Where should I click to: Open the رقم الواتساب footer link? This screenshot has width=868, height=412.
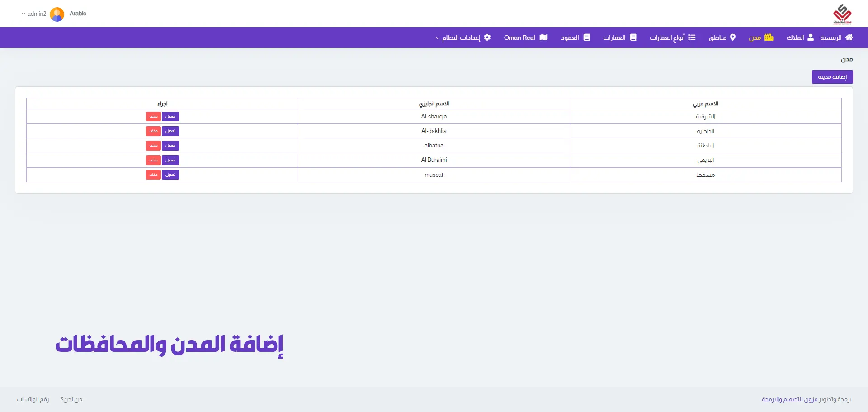33,399
